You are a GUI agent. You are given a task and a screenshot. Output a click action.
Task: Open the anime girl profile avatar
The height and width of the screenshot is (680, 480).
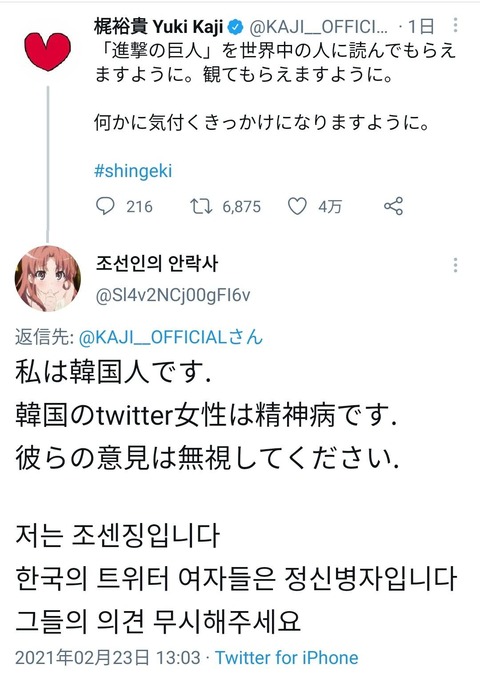click(48, 278)
